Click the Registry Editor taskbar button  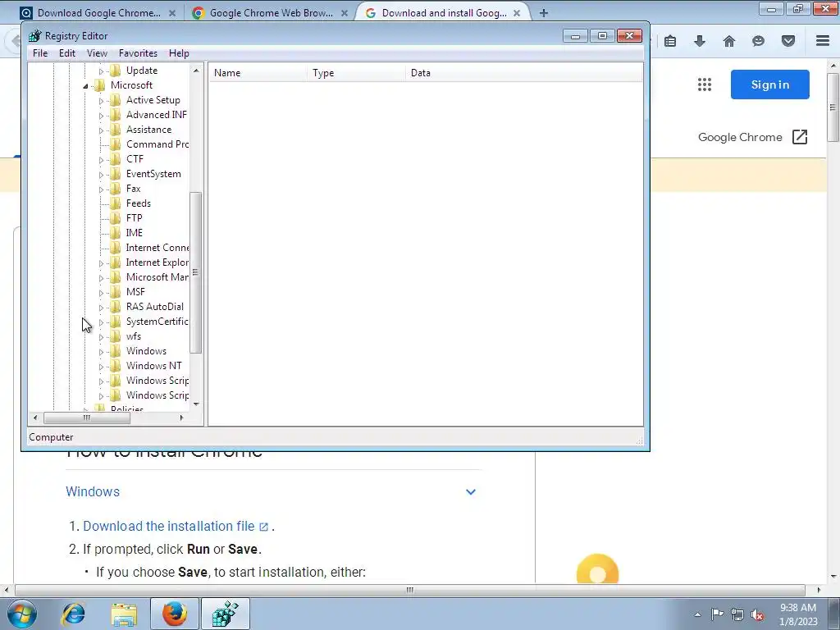(225, 614)
